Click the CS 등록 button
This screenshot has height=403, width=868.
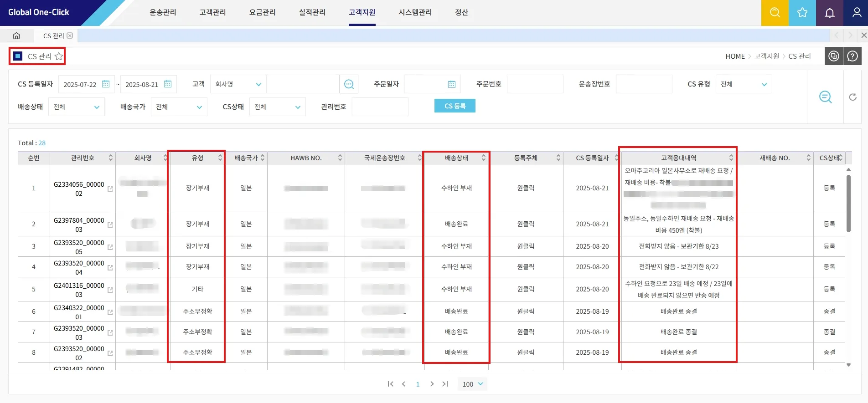coord(455,106)
